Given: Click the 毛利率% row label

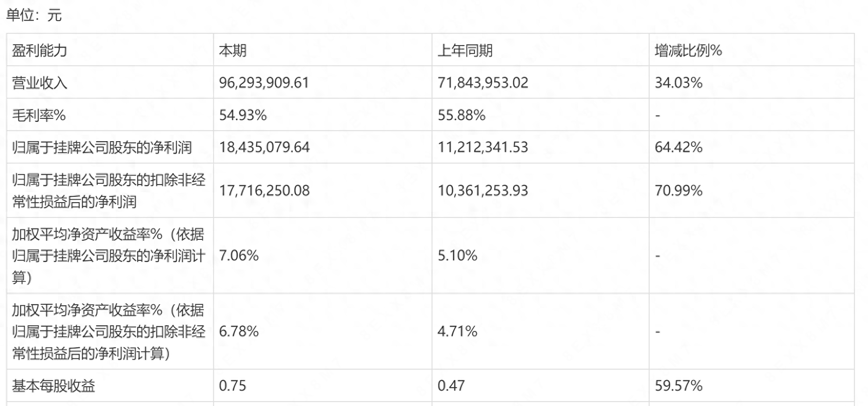Looking at the screenshot, I should pyautogui.click(x=39, y=115).
